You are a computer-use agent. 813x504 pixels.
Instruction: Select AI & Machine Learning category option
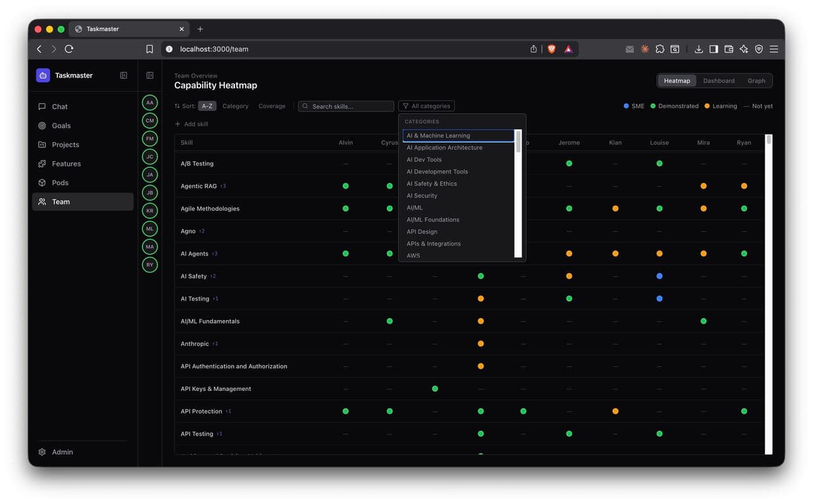pos(443,135)
